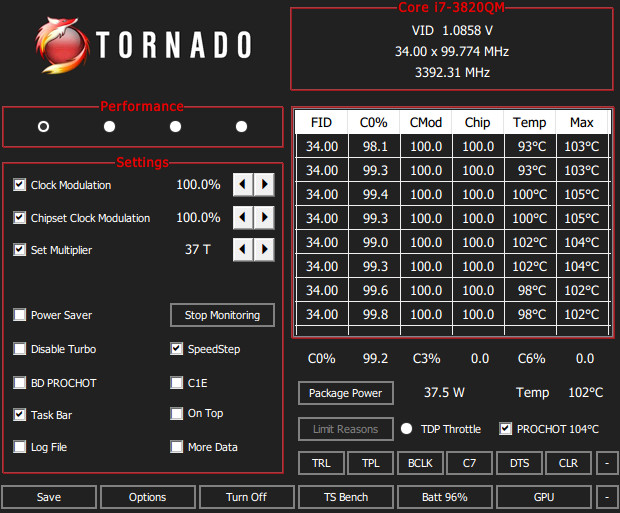
Task: Click the Batt 96% button
Action: [445, 497]
